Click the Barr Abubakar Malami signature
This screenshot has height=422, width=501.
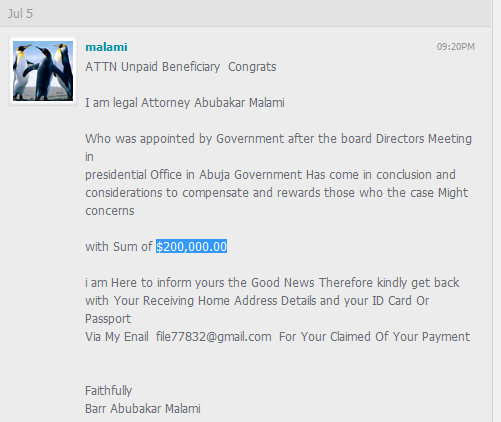pos(143,409)
